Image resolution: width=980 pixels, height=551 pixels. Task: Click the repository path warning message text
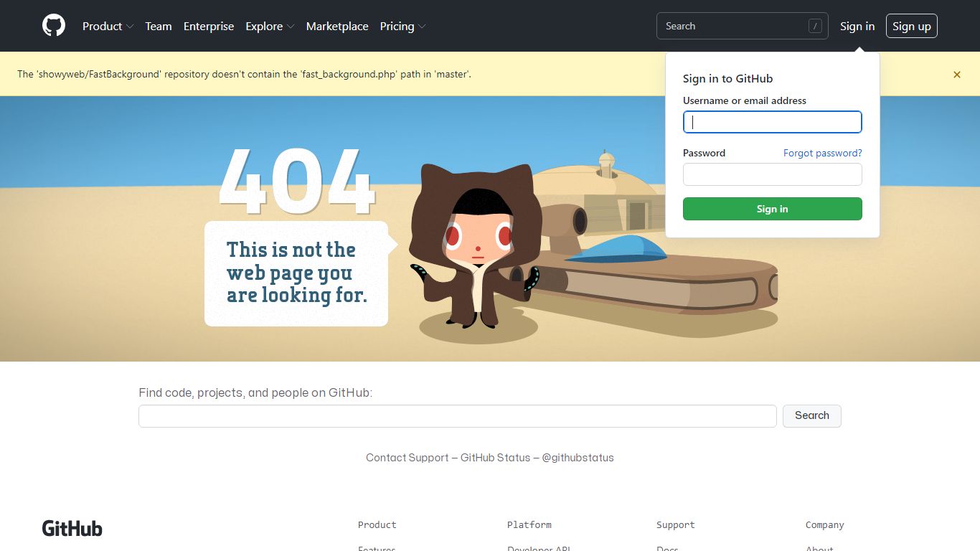point(245,74)
